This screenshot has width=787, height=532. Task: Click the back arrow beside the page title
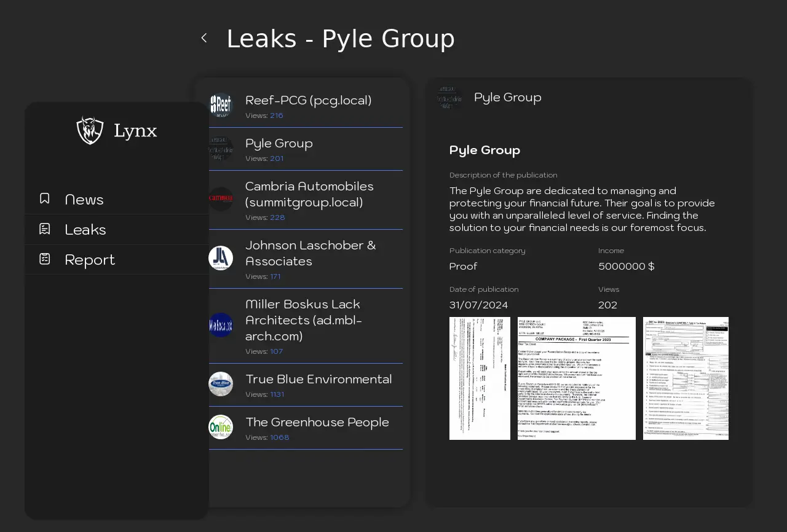[204, 38]
